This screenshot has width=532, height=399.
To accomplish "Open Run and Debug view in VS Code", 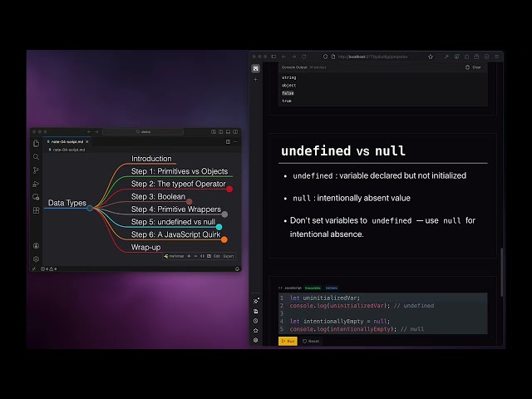I will [36, 184].
